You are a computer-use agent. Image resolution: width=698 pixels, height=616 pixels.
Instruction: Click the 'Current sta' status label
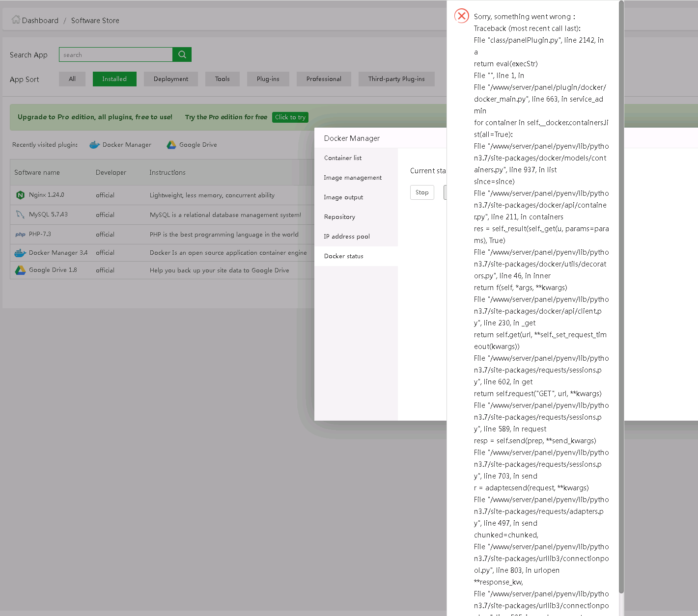(428, 171)
